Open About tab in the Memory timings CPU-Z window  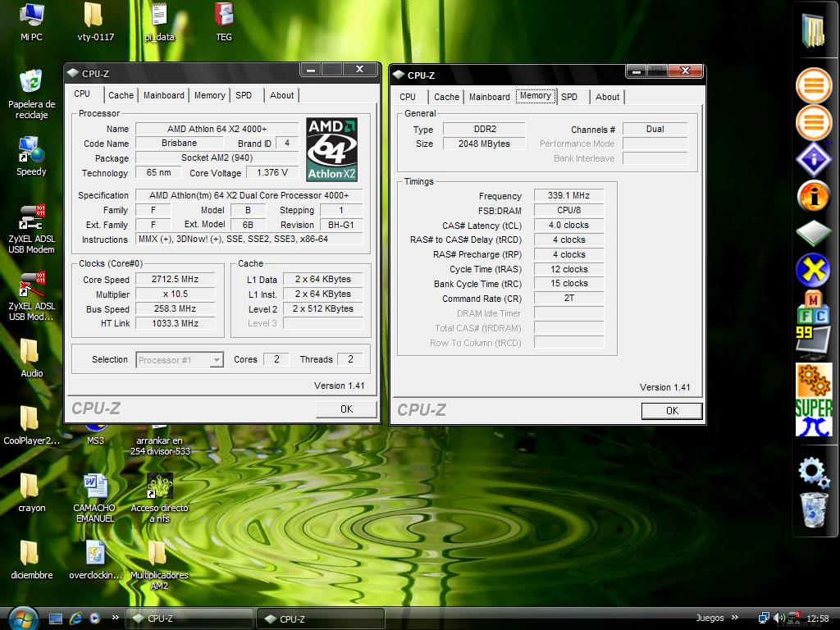(x=608, y=97)
